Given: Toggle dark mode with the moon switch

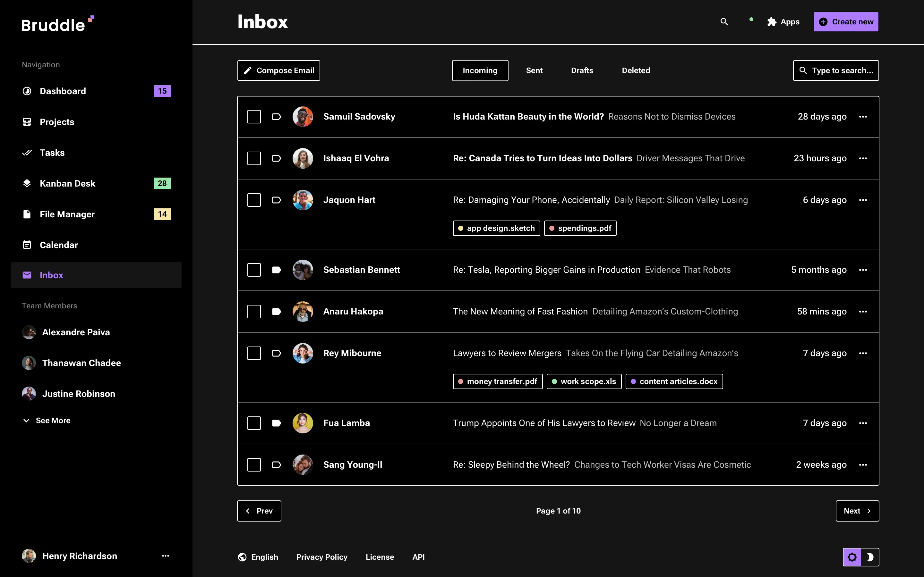Looking at the screenshot, I should (871, 557).
